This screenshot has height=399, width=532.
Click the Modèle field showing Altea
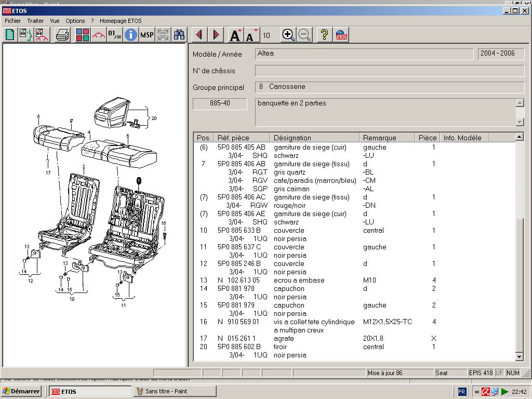point(364,54)
